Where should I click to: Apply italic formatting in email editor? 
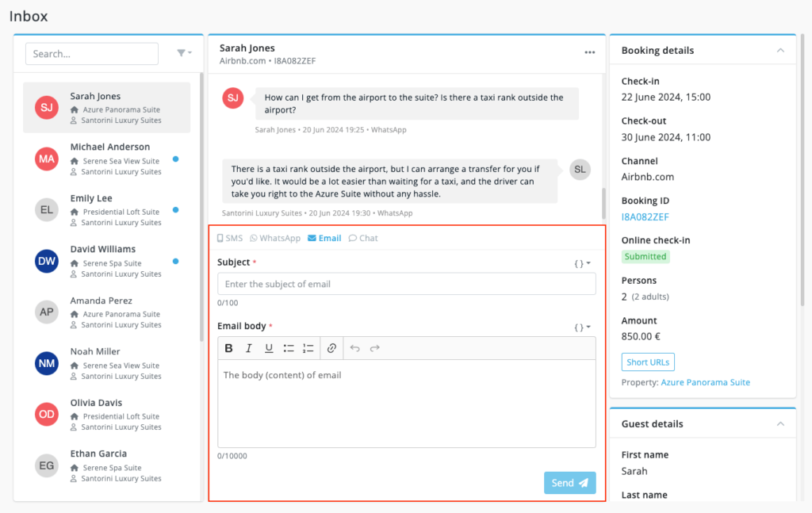[x=248, y=348]
